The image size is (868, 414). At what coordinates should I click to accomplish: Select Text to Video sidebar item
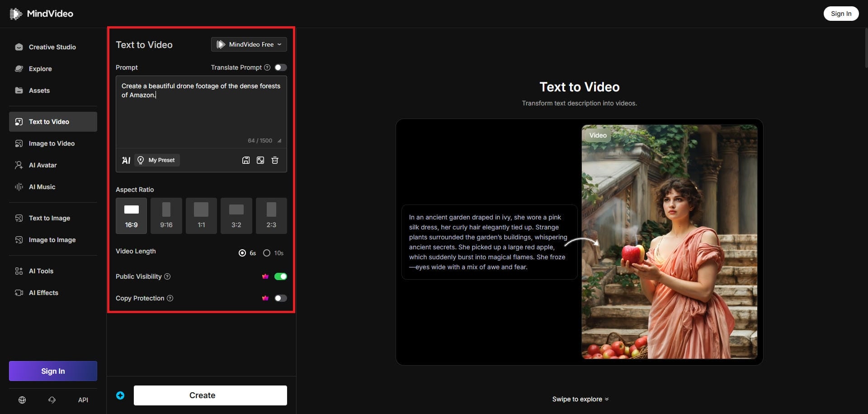[x=53, y=122]
